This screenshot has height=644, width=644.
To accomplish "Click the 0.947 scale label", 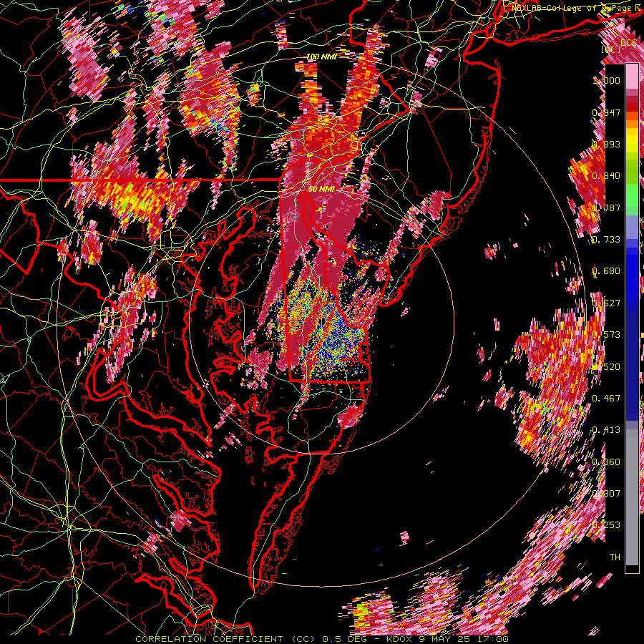I will pos(606,112).
